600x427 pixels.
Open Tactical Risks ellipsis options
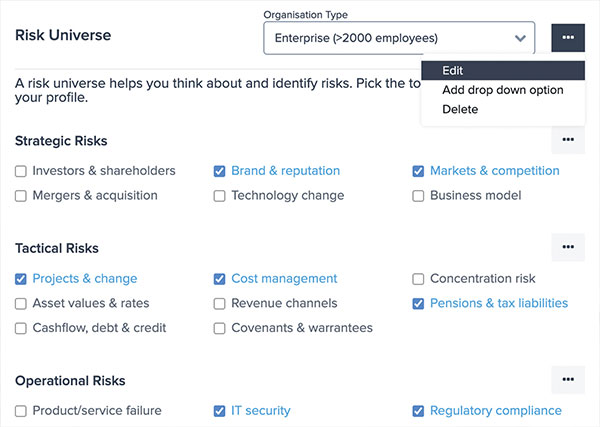568,247
